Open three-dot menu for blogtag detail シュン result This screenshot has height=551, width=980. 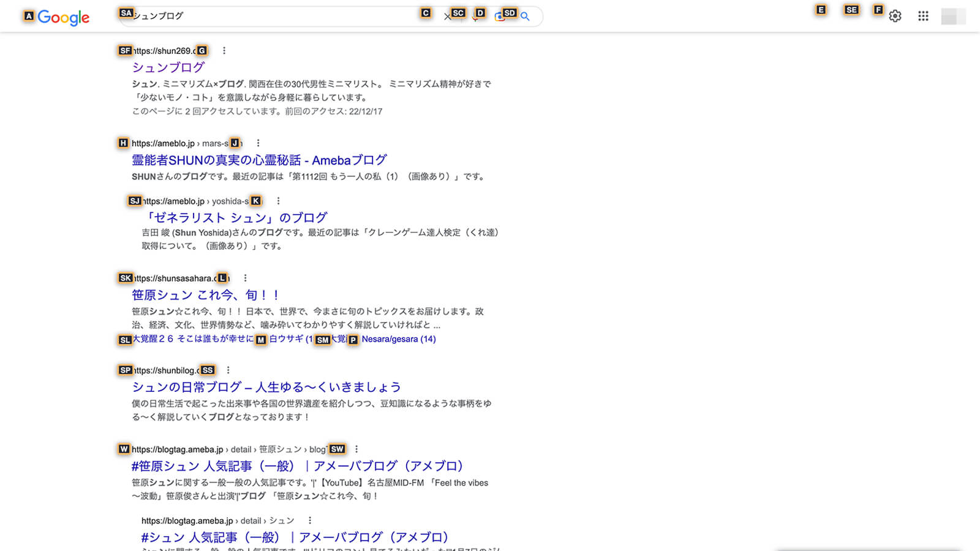pyautogui.click(x=309, y=520)
